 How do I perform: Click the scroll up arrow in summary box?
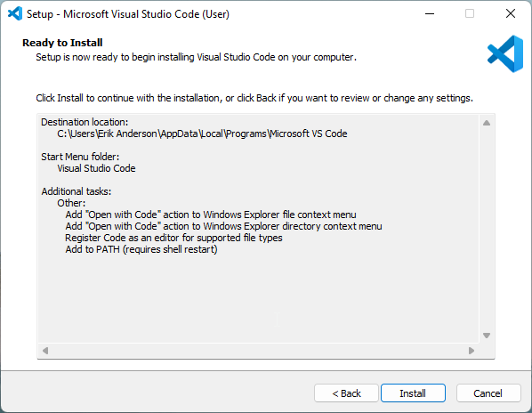pos(487,123)
